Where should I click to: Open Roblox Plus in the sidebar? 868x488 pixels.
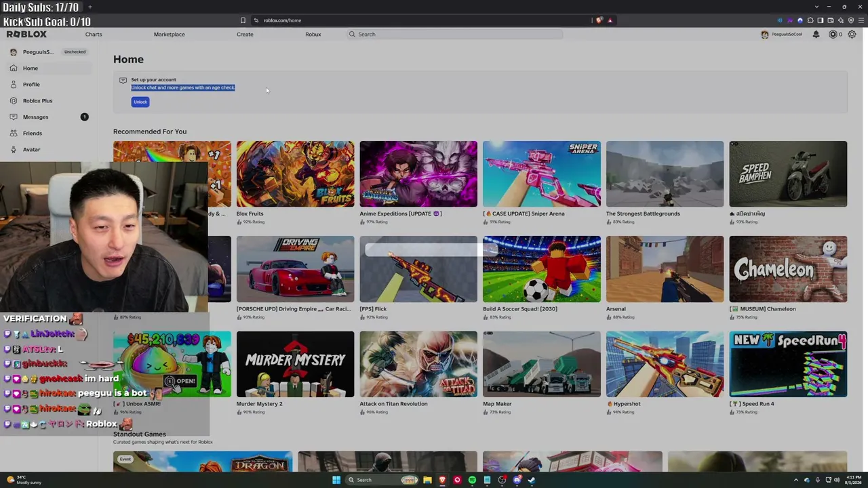click(49, 100)
